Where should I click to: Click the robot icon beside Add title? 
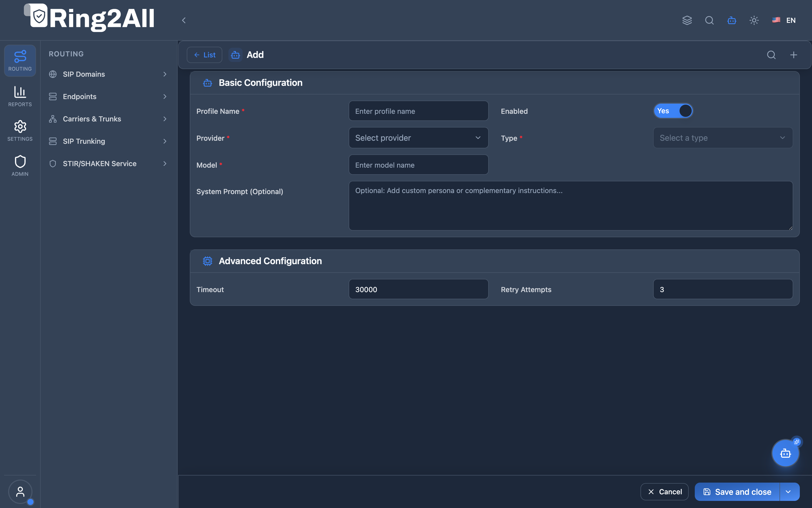point(235,55)
